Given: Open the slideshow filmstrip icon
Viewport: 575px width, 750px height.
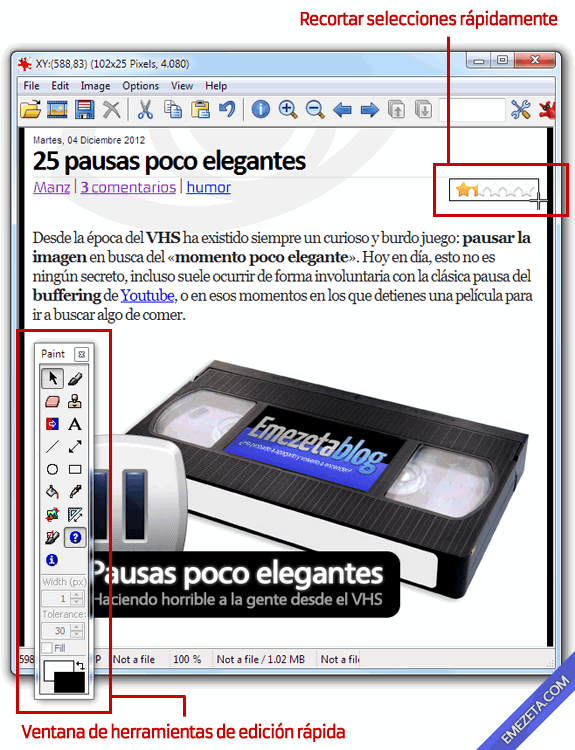Looking at the screenshot, I should coord(57,110).
